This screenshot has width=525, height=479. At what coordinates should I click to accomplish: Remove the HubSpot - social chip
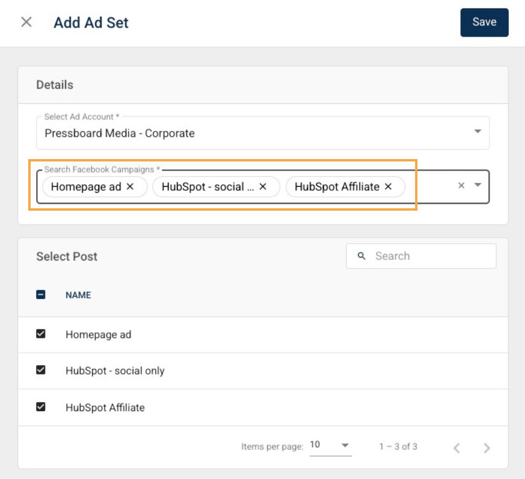pyautogui.click(x=263, y=186)
